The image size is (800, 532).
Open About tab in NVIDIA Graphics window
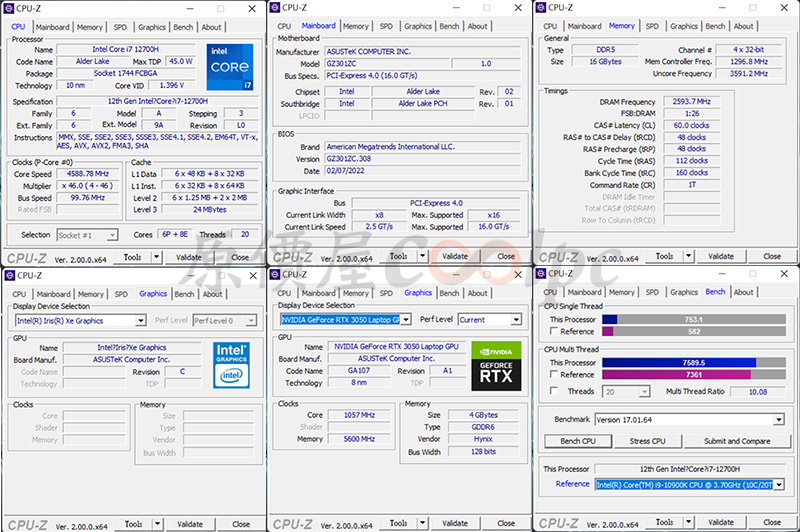[x=478, y=293]
